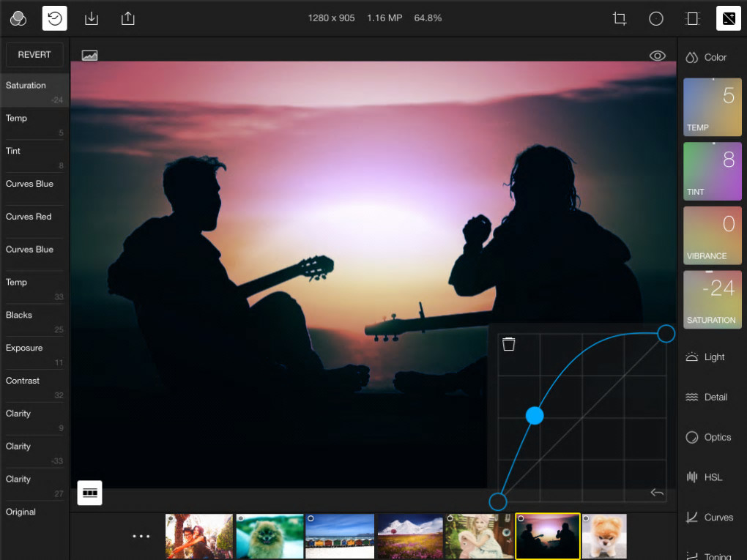Toggle selection circle on beach huts thumbnail
The width and height of the screenshot is (747, 560).
[311, 518]
